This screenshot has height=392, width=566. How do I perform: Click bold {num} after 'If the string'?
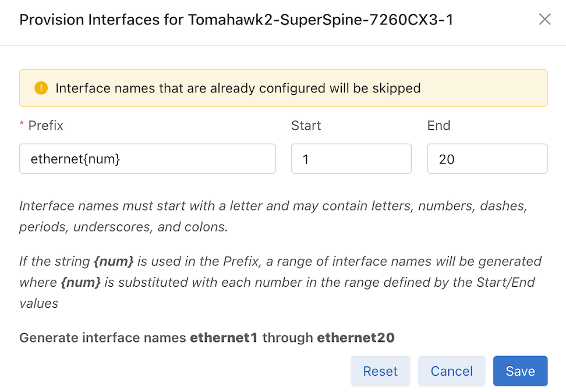(x=114, y=261)
